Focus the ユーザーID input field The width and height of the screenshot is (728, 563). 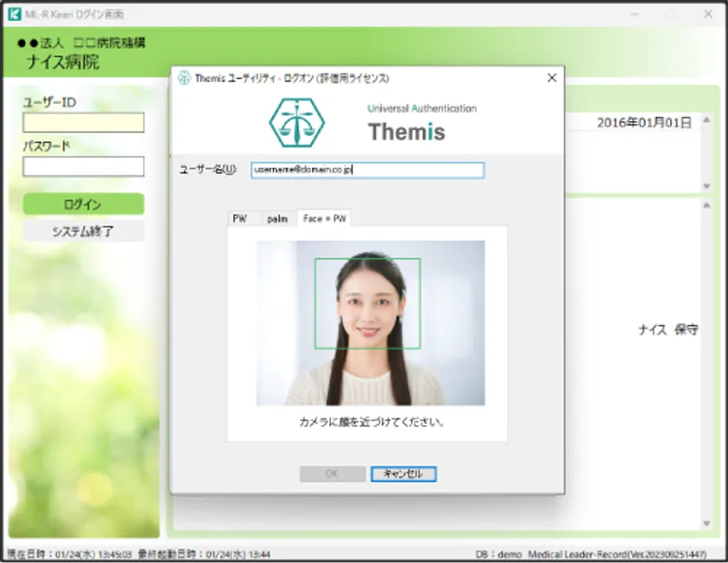[x=83, y=123]
